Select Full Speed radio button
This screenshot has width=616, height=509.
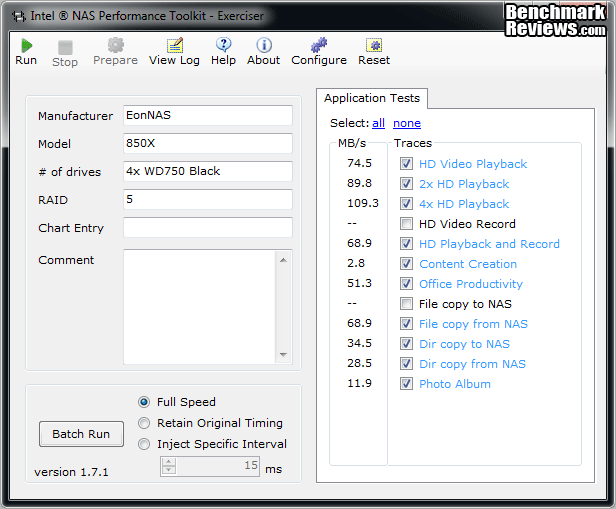(144, 402)
